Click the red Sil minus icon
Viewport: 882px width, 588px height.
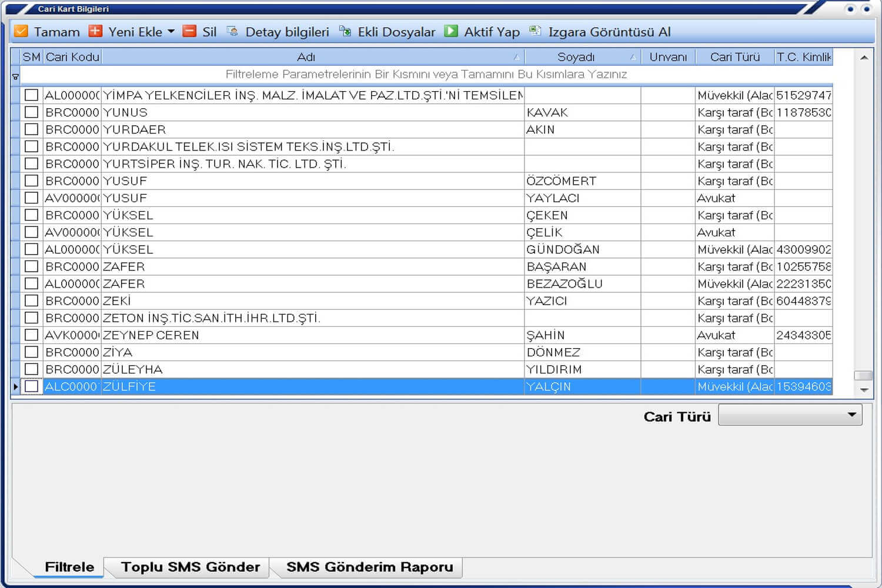pos(189,31)
